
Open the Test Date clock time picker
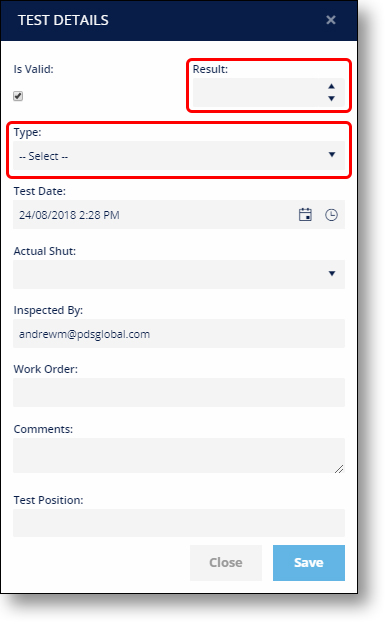(331, 215)
